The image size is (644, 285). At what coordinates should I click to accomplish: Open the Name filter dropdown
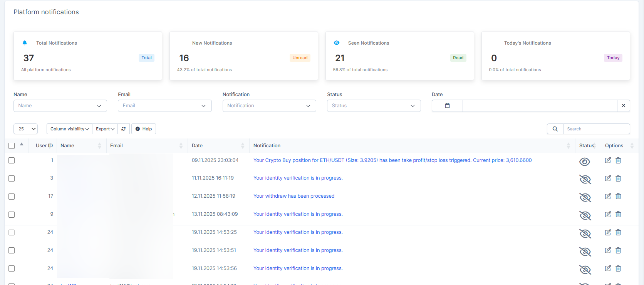click(60, 106)
